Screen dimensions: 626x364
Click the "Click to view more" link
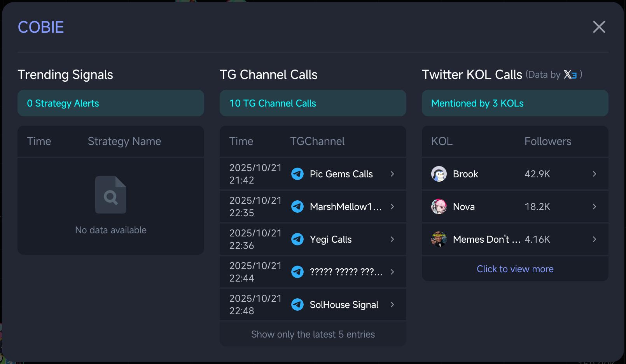pos(515,269)
